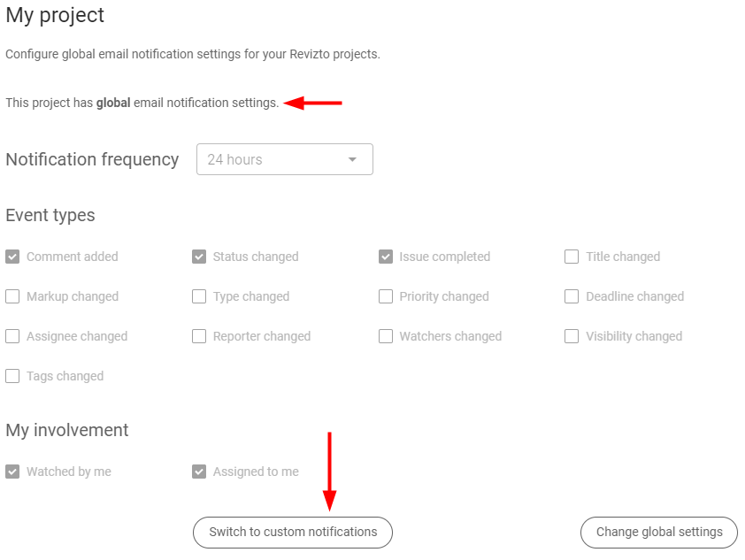This screenshot has width=745, height=560.
Task: Enable the Watchers changed event
Action: (x=386, y=336)
